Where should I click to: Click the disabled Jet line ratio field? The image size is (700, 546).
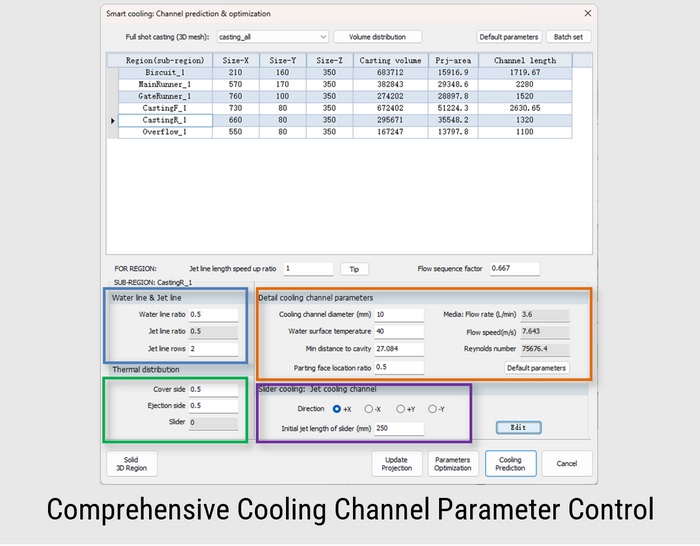pyautogui.click(x=213, y=332)
